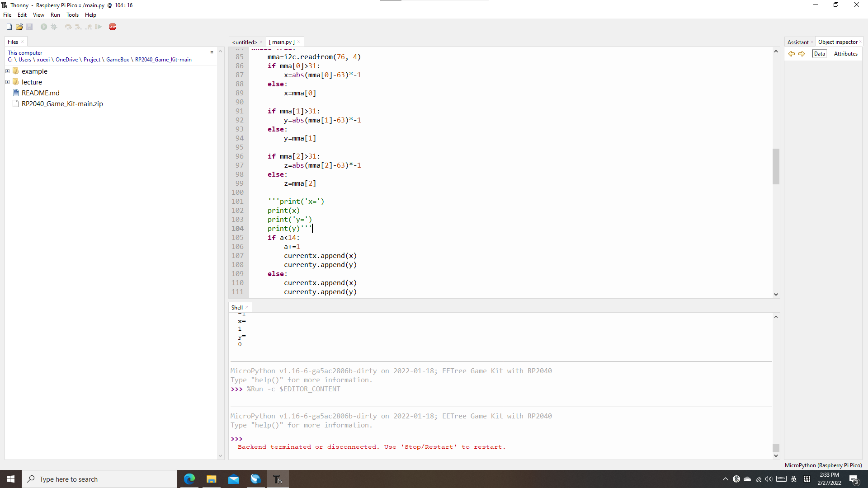
Task: Open a file with the Open toolbar icon
Action: (x=19, y=27)
